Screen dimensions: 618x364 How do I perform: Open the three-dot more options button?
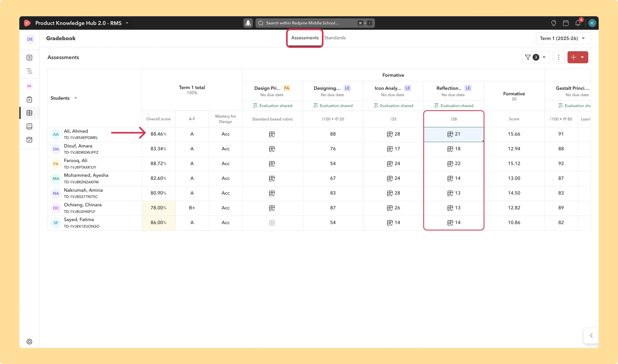tap(559, 57)
